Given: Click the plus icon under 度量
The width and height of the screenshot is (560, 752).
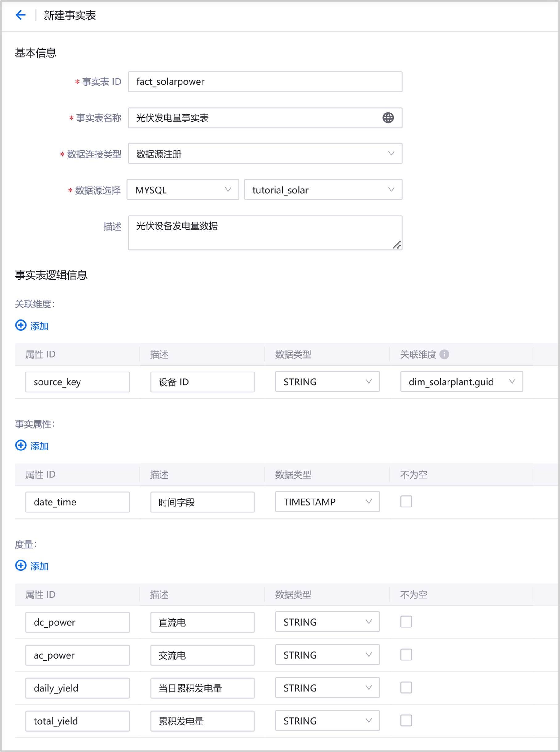Looking at the screenshot, I should coord(21,565).
